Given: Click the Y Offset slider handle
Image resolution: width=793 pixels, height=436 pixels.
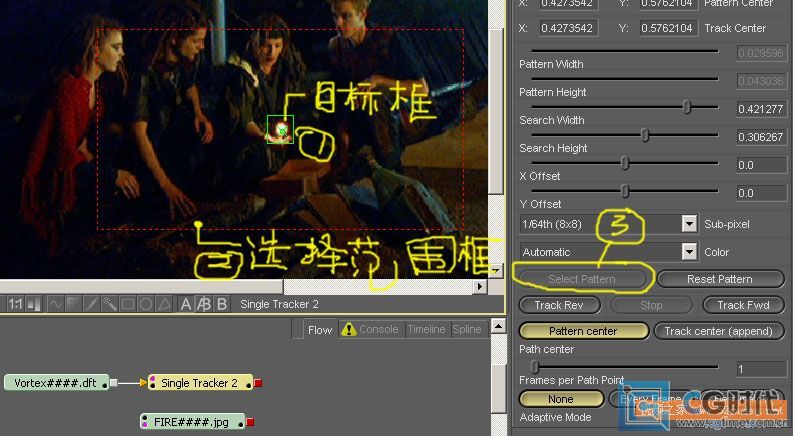Looking at the screenshot, I should point(625,191).
